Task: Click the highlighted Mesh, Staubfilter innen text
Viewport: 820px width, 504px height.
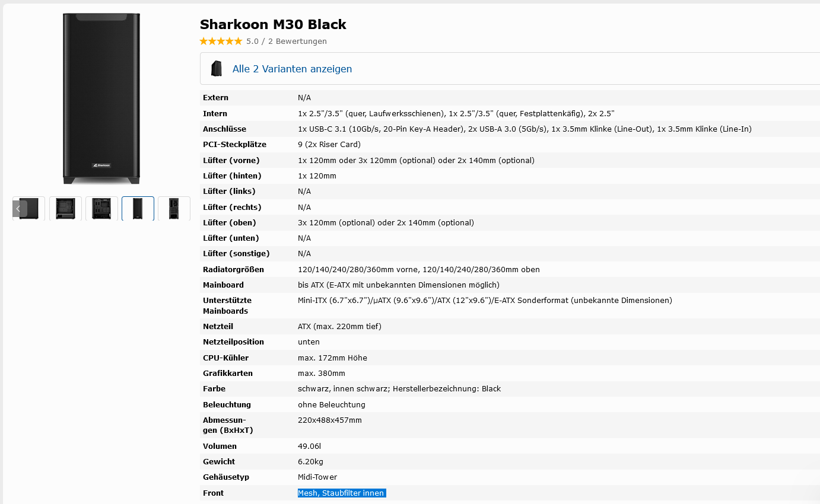Action: pos(341,493)
